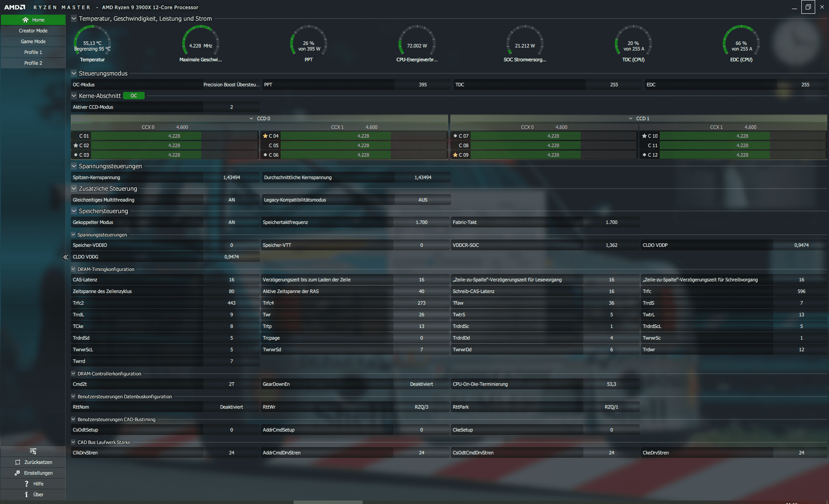Click the gray star next to C 10
This screenshot has width=829, height=504.
(x=644, y=136)
